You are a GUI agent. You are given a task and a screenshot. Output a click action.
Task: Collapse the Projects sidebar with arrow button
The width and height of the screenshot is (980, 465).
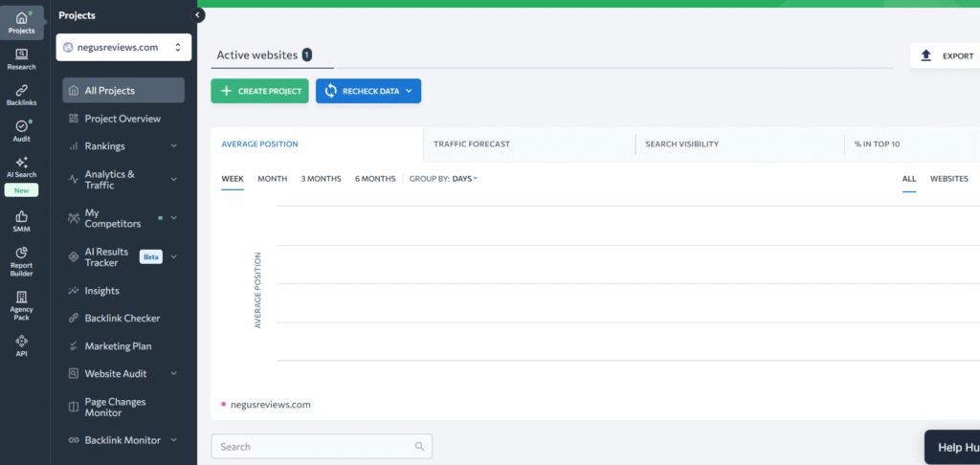[x=197, y=15]
